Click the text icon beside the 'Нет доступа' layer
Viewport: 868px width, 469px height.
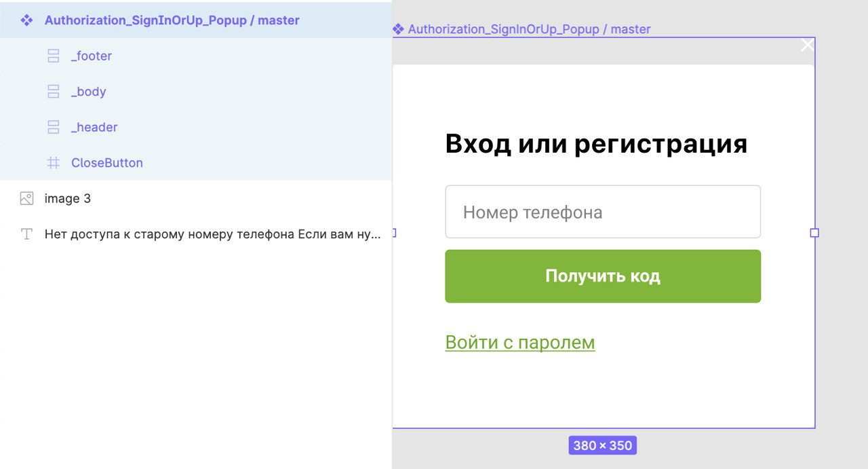click(x=26, y=234)
